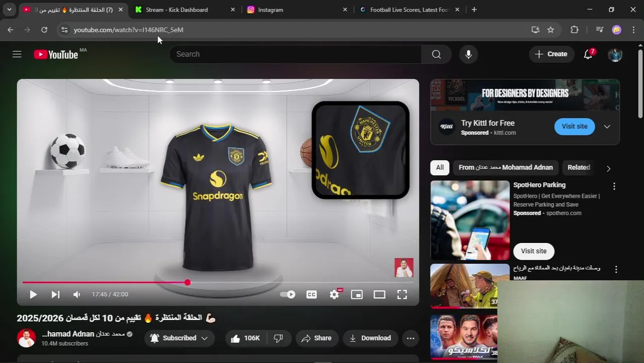
Task: Open the Mohamad Adnan channel avatar
Action: (x=26, y=338)
